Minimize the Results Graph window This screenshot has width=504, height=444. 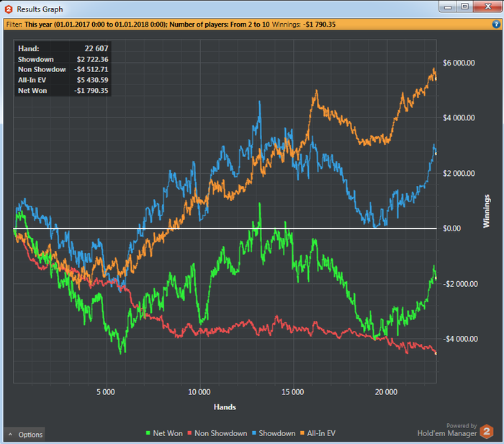[448, 6]
